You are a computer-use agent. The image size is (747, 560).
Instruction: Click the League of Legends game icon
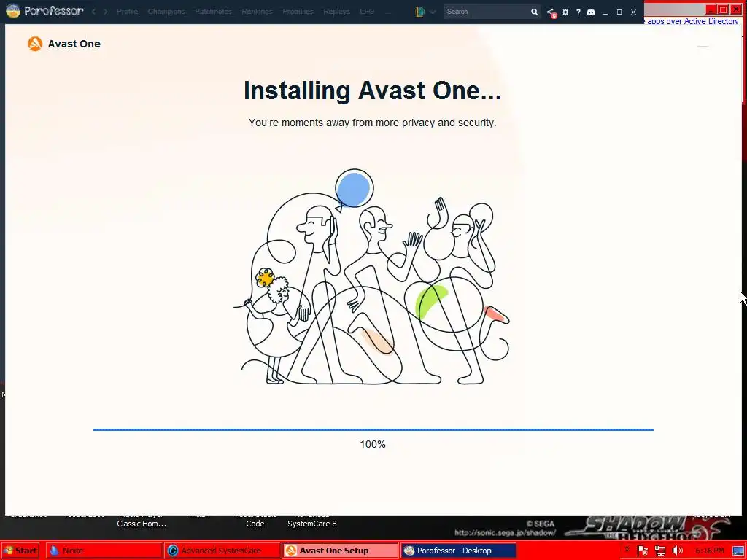[419, 12]
